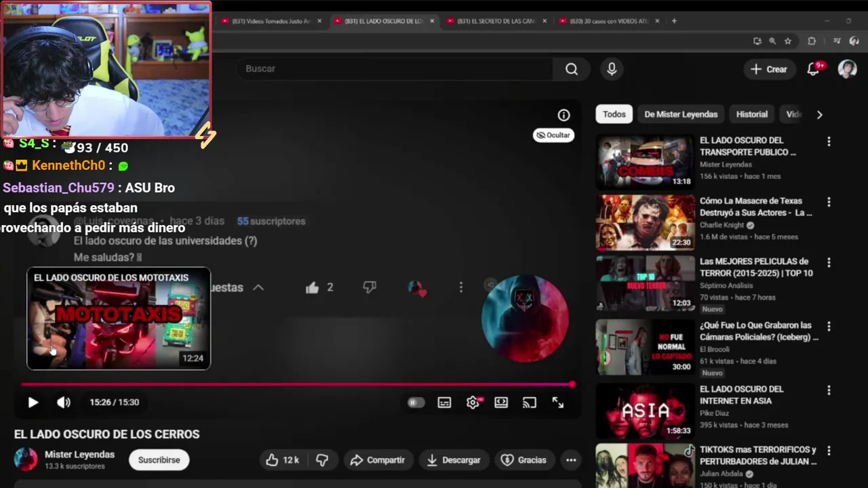Open a new browser tab
The image size is (868, 488).
pos(674,21)
